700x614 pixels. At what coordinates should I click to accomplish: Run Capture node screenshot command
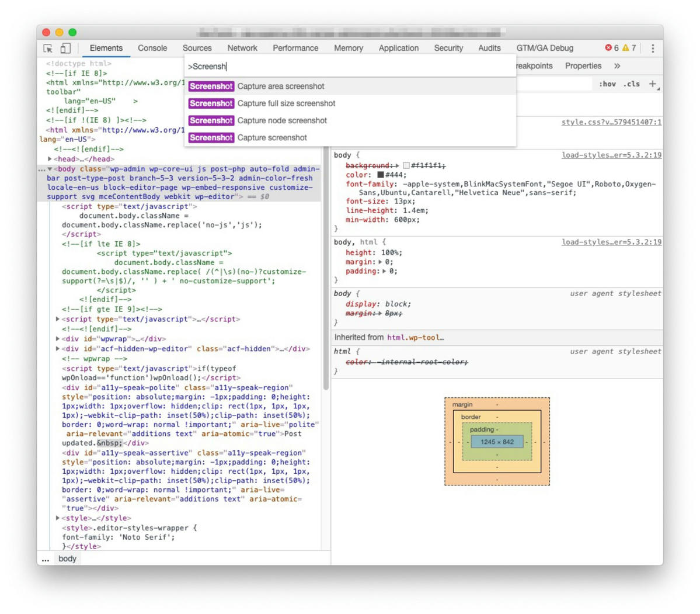[350, 121]
